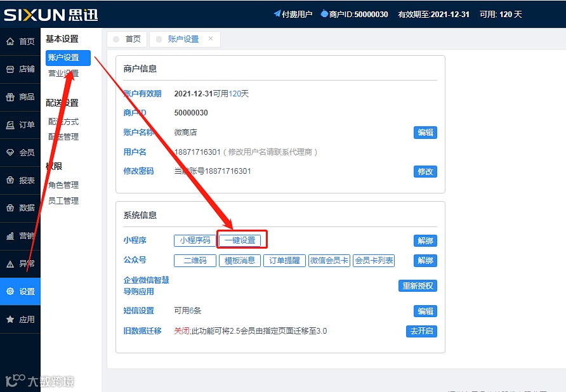Viewport: 566px width, 392px height.
Task: Click the 营销 marketing icon
Action: click(x=20, y=236)
